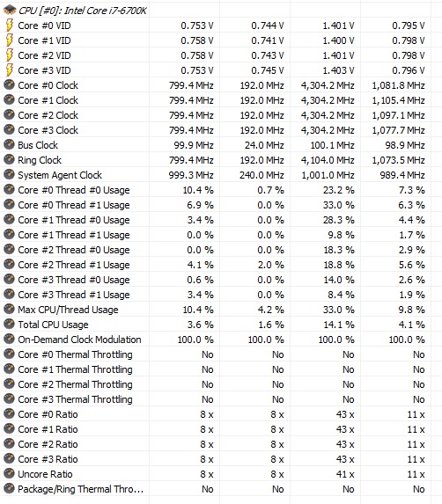Click the 14.1 % maximum Total CPU Usage value

(339, 325)
